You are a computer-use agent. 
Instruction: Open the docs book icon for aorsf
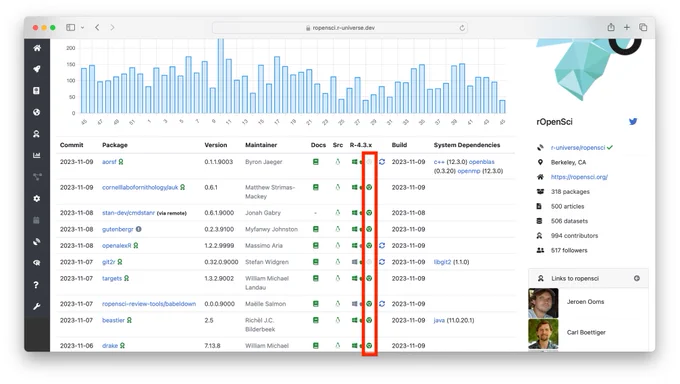click(x=316, y=162)
